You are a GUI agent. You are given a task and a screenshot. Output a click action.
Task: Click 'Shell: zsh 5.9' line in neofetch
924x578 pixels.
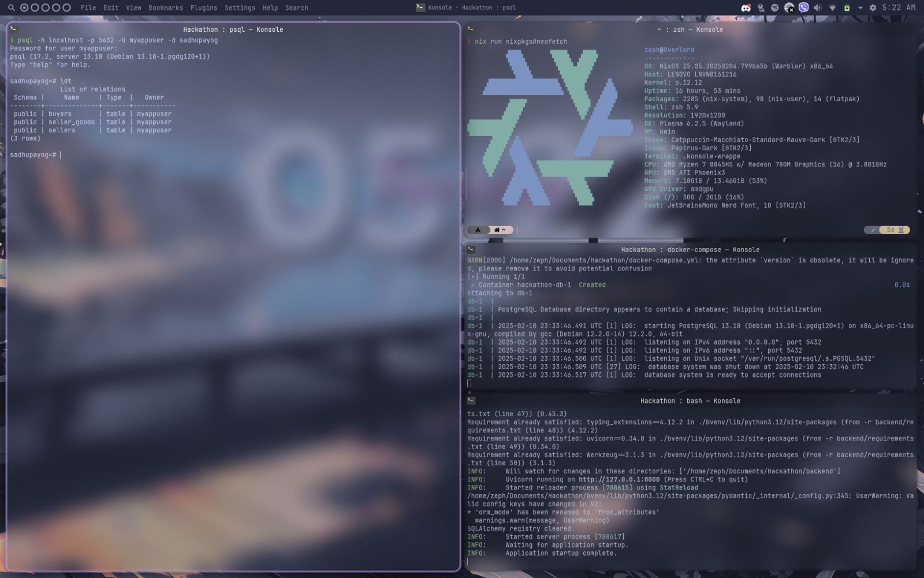coord(671,107)
